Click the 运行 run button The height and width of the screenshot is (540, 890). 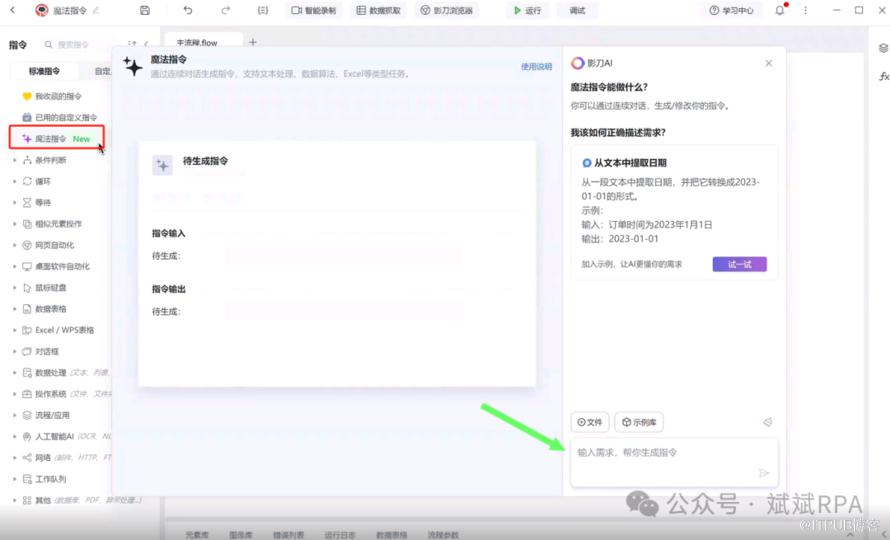coord(527,10)
